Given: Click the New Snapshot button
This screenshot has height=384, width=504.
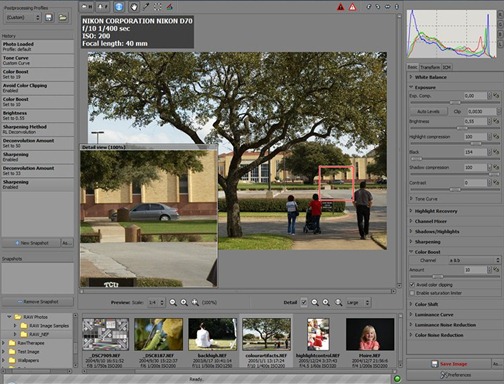Looking at the screenshot, I should (x=32, y=243).
